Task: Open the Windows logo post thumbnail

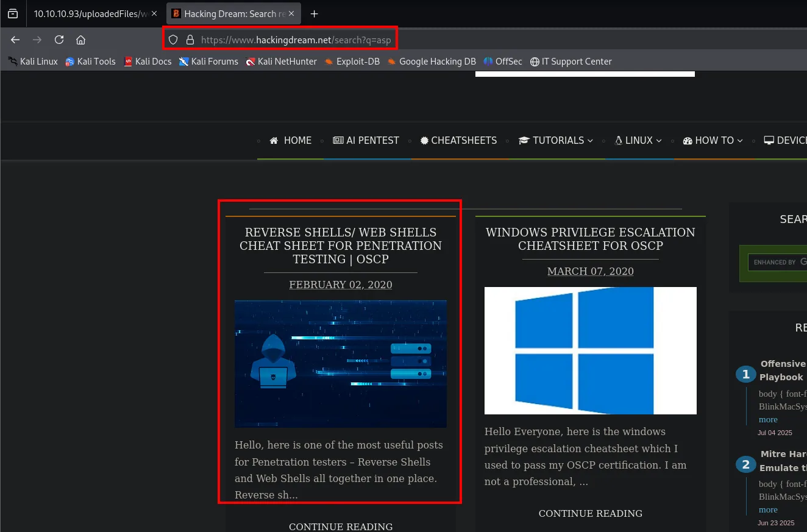Action: [x=591, y=350]
